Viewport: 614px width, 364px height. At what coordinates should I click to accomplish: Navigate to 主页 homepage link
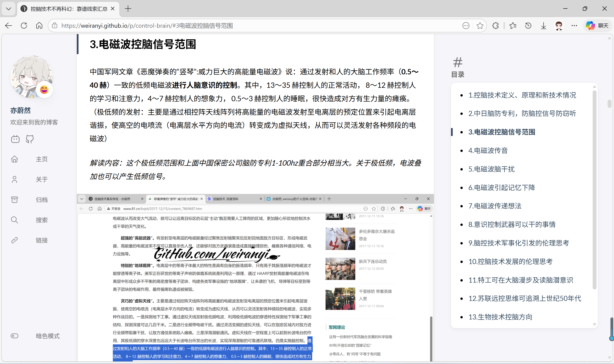point(41,159)
